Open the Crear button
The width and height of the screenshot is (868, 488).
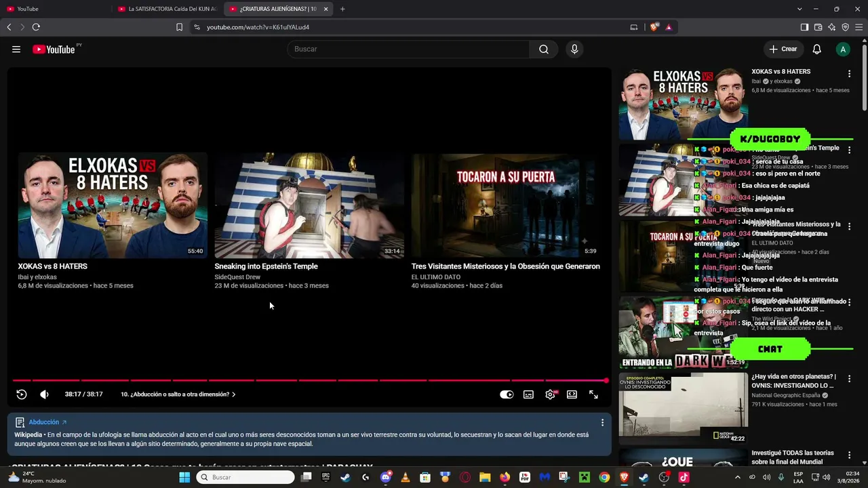(x=783, y=49)
